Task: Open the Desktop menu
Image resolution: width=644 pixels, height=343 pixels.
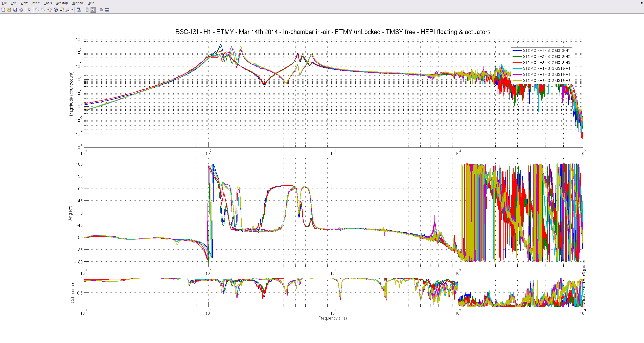Action: click(62, 3)
